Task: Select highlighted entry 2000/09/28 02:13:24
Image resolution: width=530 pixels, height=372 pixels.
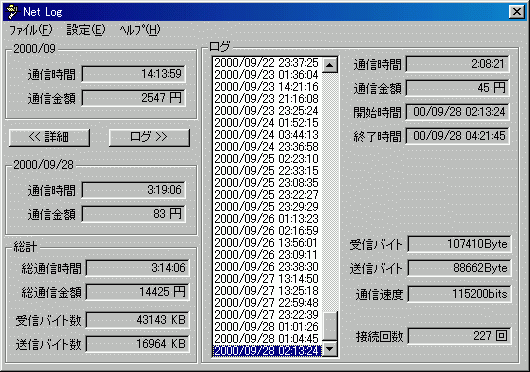Action: pos(267,351)
